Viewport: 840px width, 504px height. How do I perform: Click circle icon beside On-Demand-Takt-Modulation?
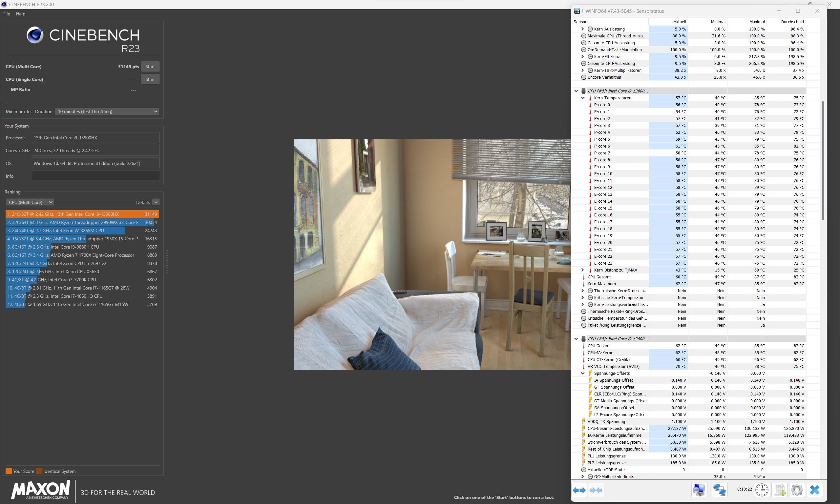click(x=583, y=50)
